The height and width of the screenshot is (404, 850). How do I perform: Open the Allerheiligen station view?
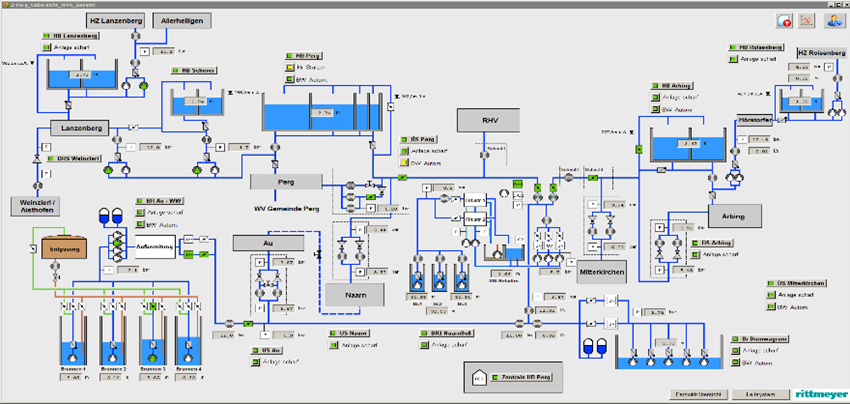click(x=181, y=20)
